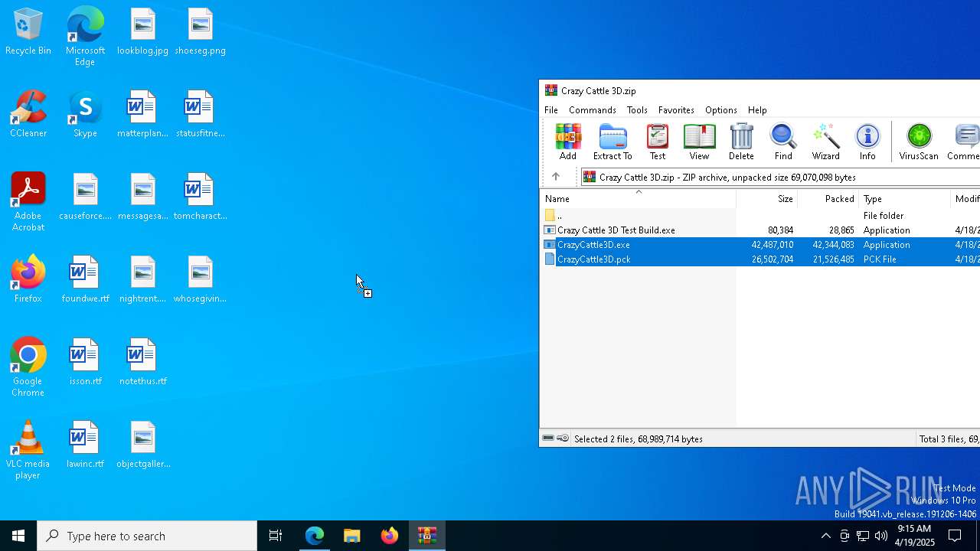Select the VLC media player shortcut

(x=28, y=450)
